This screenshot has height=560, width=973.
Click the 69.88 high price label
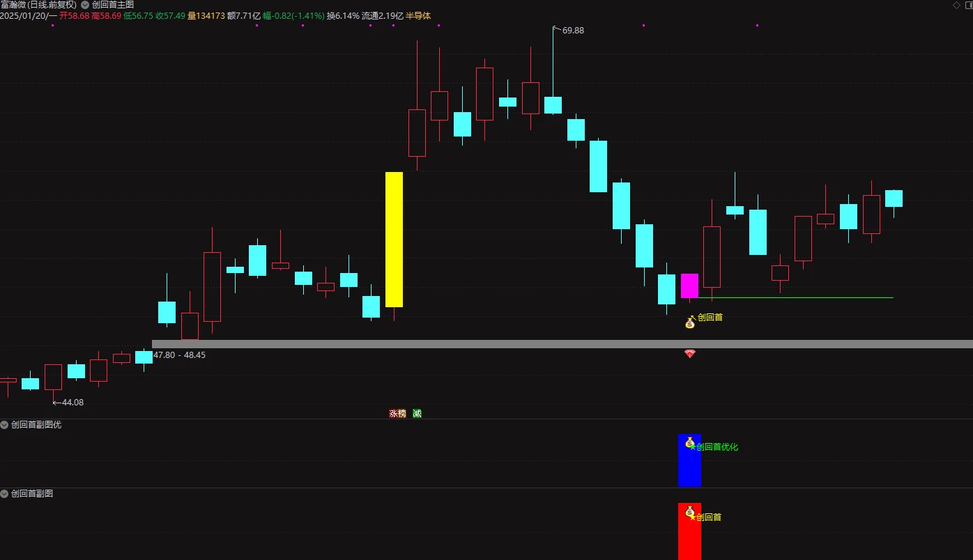pos(573,31)
